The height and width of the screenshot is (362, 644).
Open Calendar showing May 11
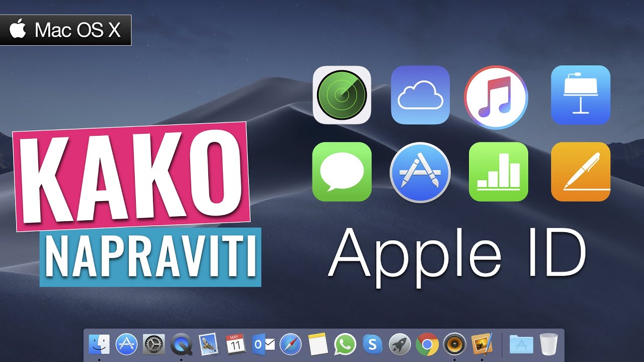coord(235,344)
